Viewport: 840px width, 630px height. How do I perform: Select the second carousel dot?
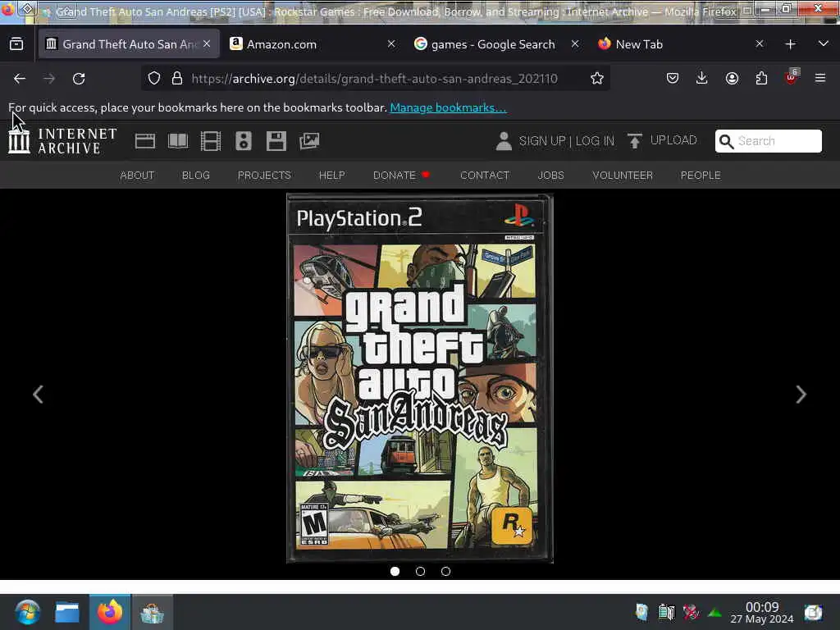(421, 572)
